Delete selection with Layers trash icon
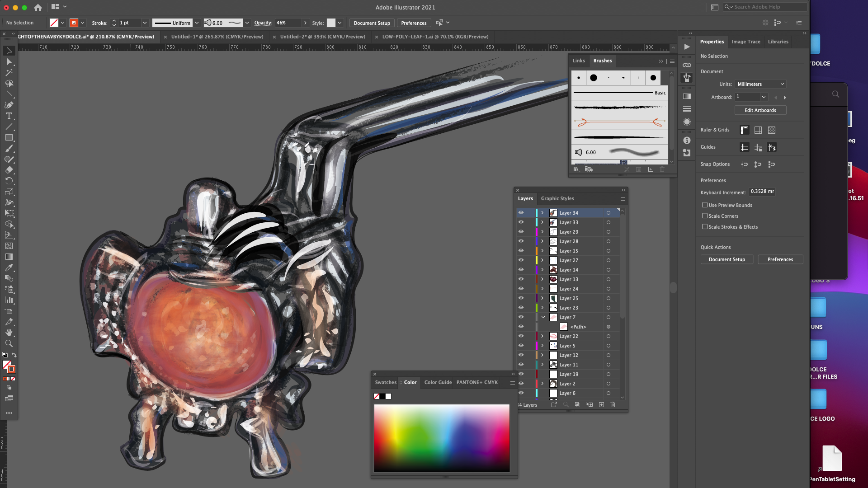Viewport: 868px width, 488px height. (613, 405)
